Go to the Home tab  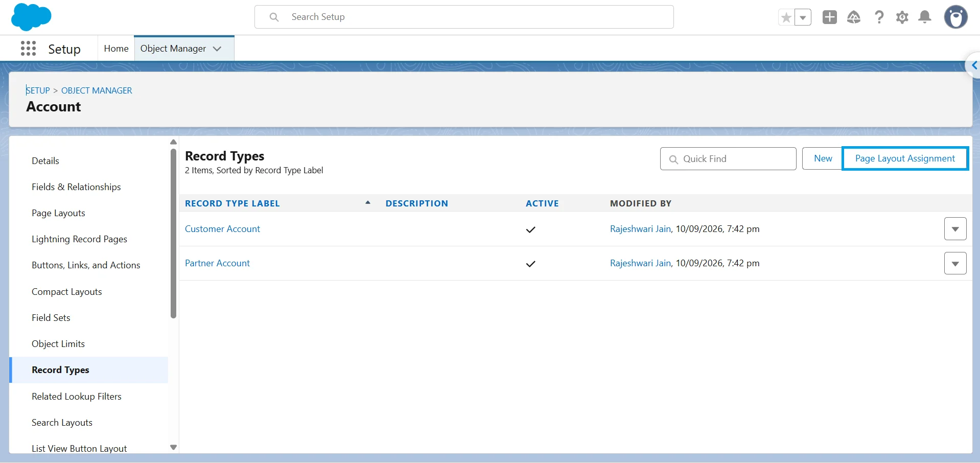(116, 49)
